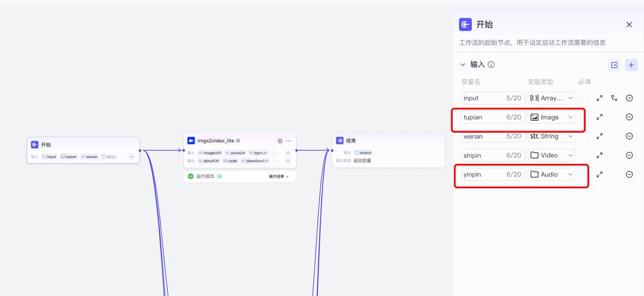The image size is (644, 296).
Task: Check the required checkbox for wenan
Action: click(585, 136)
